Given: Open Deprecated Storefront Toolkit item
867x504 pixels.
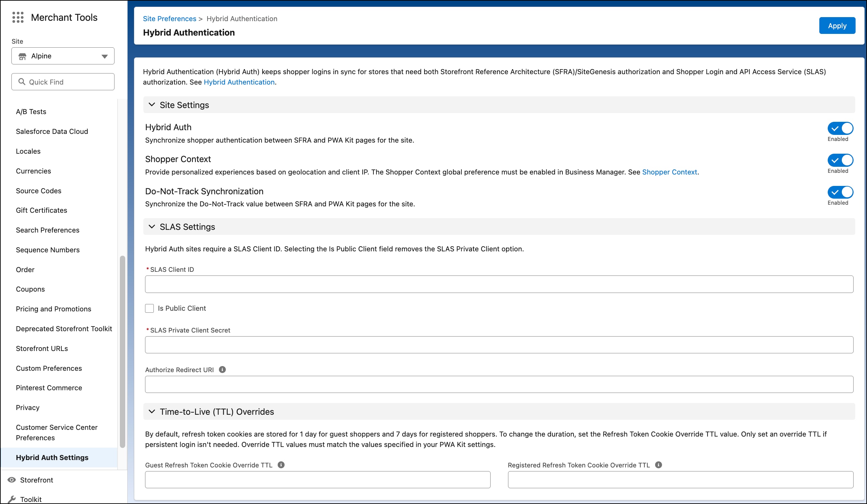Looking at the screenshot, I should point(64,329).
